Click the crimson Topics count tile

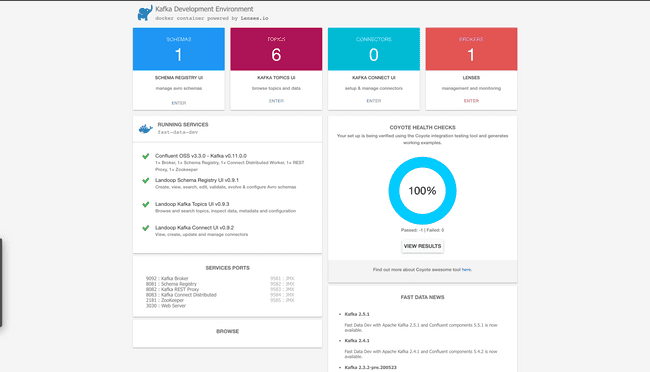[276, 49]
